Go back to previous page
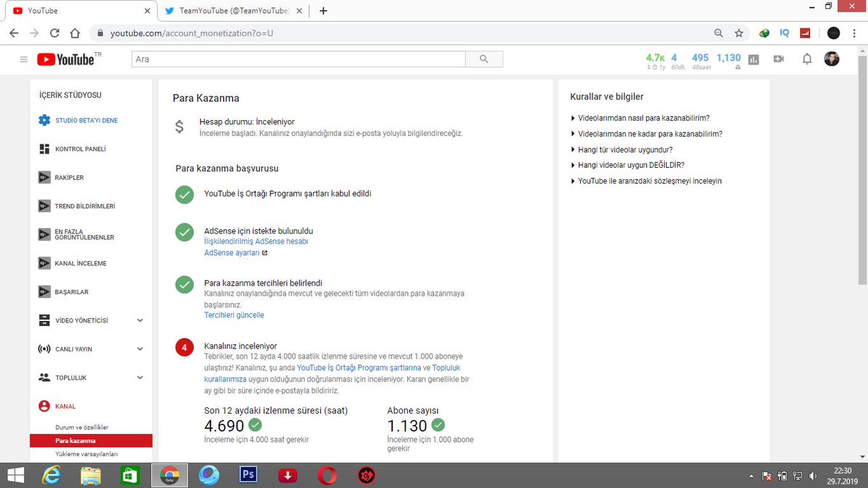 pyautogui.click(x=14, y=33)
